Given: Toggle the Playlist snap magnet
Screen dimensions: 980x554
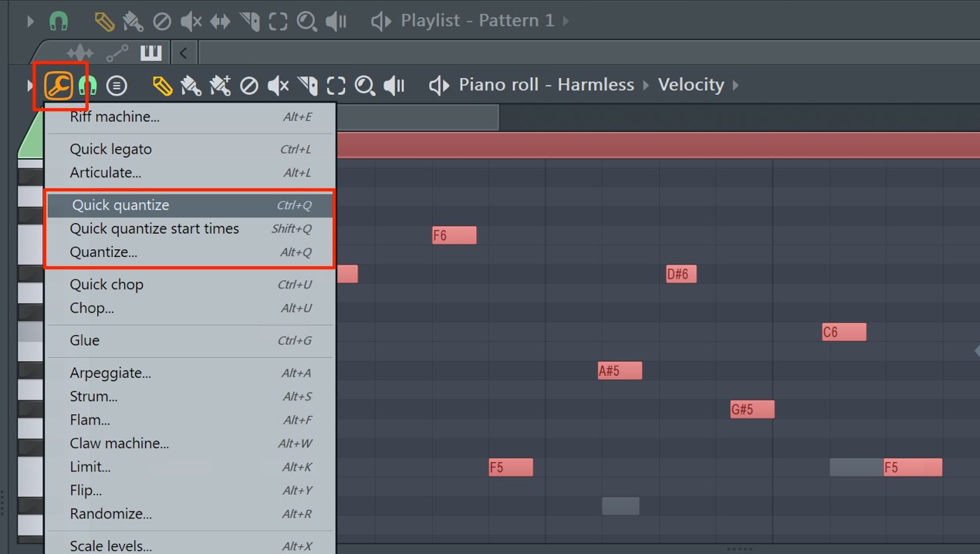Looking at the screenshot, I should pyautogui.click(x=58, y=21).
